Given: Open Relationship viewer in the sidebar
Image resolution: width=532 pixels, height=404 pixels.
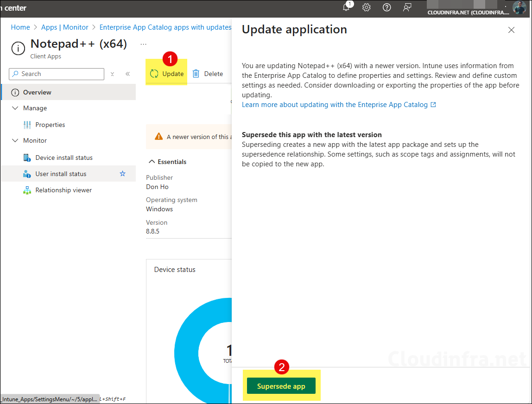Looking at the screenshot, I should [63, 190].
